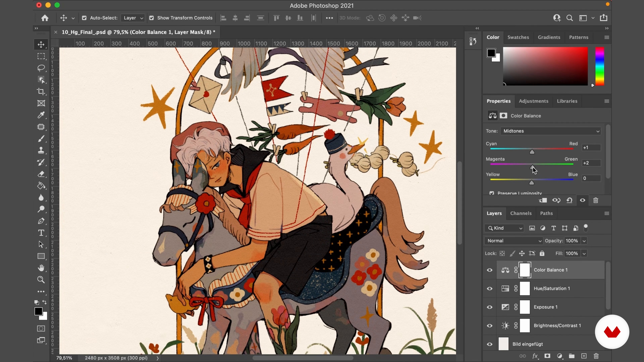Switch to the Libraries tab
Image resolution: width=644 pixels, height=362 pixels.
[x=567, y=101]
